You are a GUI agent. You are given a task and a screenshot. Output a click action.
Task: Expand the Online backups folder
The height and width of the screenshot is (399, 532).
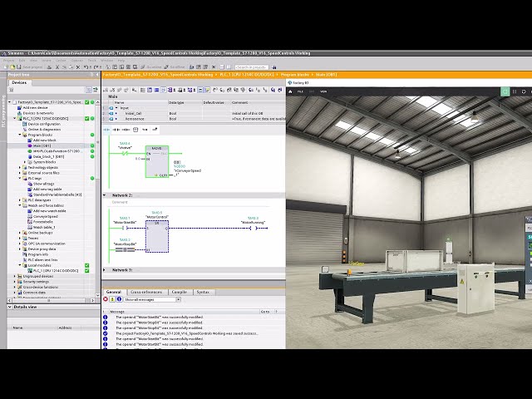(x=20, y=233)
